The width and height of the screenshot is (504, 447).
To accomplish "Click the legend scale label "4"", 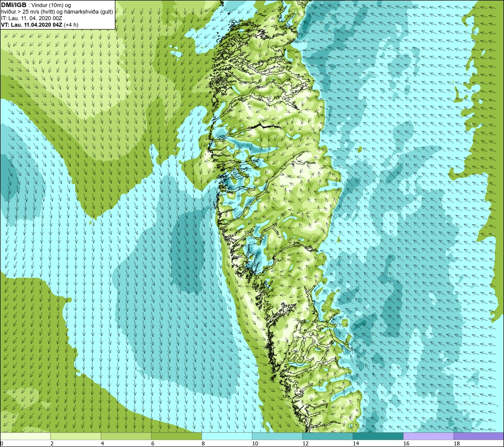I will pos(102,443).
